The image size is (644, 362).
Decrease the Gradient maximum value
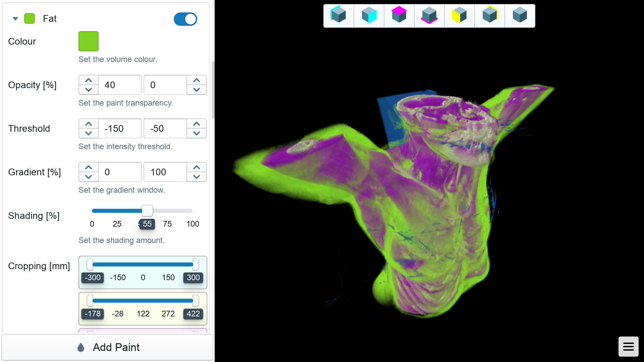[197, 177]
